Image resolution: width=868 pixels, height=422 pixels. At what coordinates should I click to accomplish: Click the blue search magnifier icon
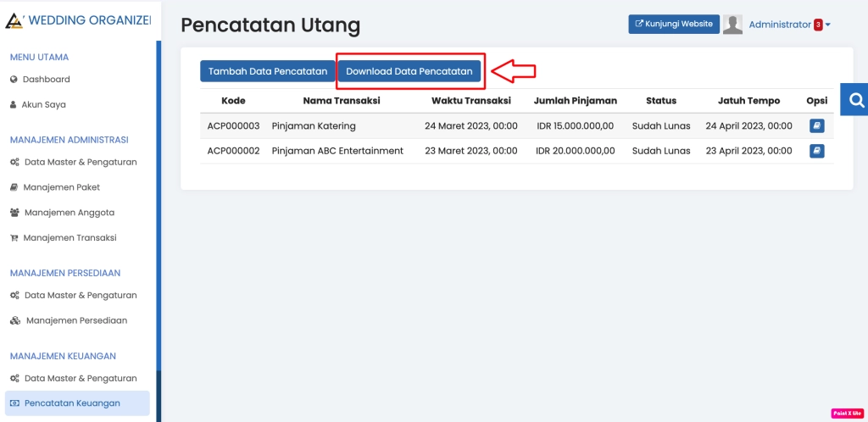[x=855, y=100]
